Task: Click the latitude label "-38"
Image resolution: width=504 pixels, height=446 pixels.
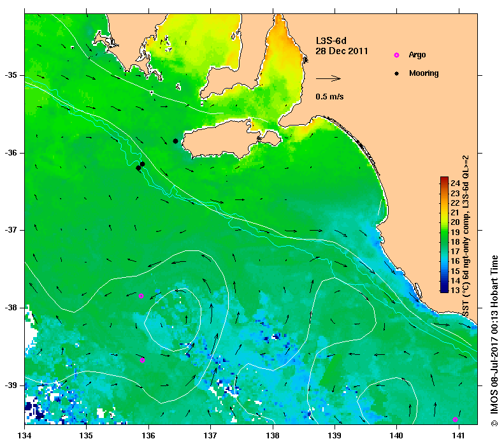Action: point(11,308)
